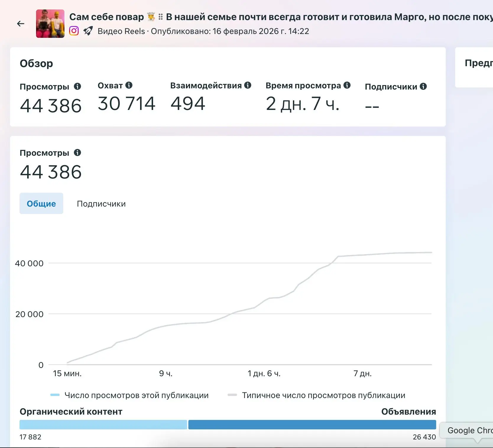
Task: Click the dark blue Объявления bar
Action: [x=312, y=424]
